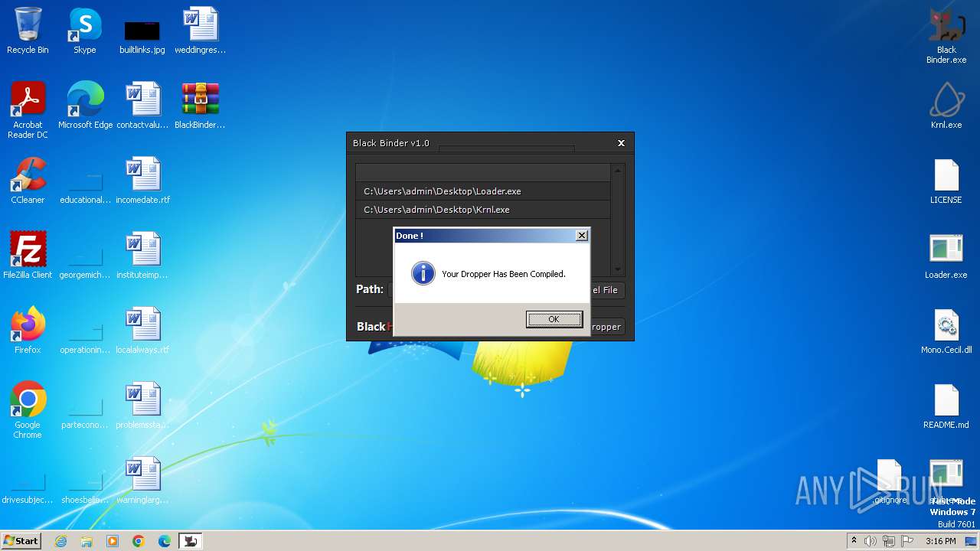
Task: Select Mono.Cecil.dll file icon
Action: (x=946, y=331)
